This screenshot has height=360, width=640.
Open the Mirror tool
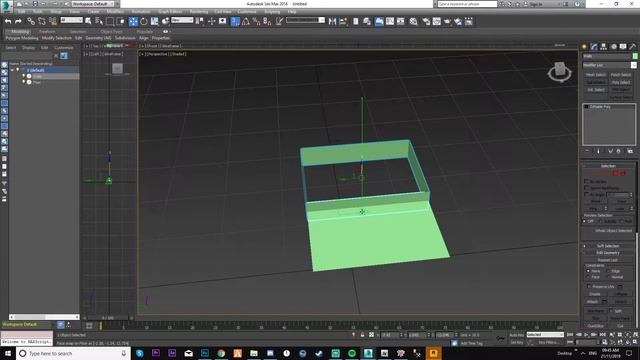coord(333,21)
